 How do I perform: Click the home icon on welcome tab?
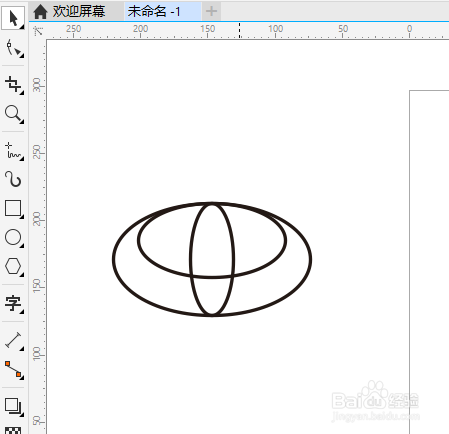click(40, 12)
